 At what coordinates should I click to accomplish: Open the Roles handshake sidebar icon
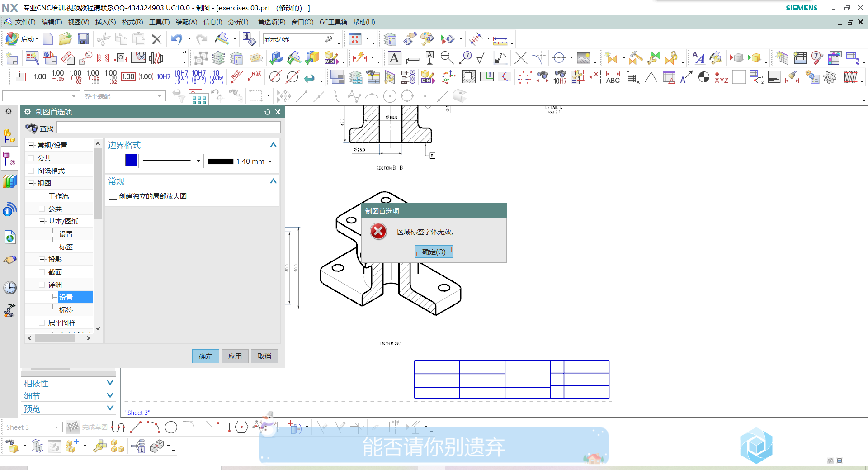pos(10,260)
